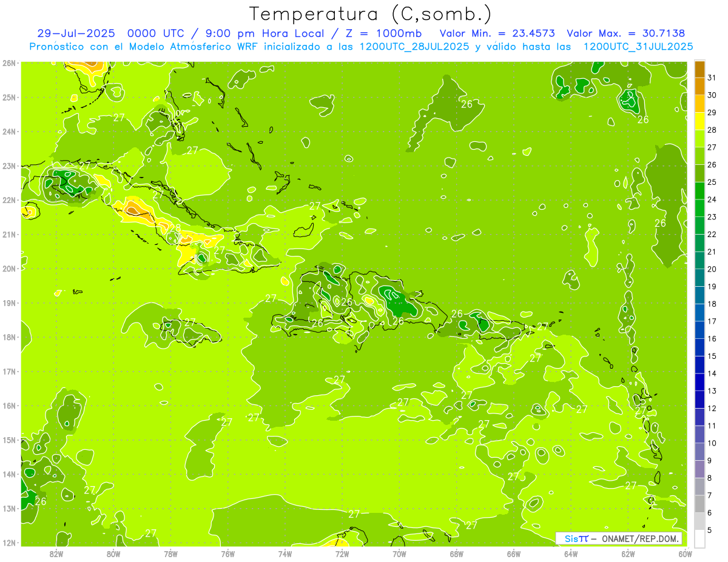Click the 19N latitude axis label
This screenshot has height=562, width=728.
[x=8, y=303]
